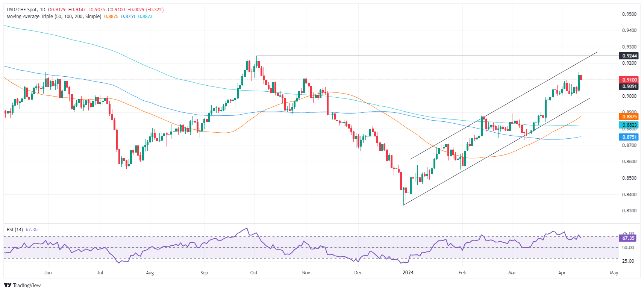Select the orange 0.8875 price axis tag
The width and height of the screenshot is (644, 292).
(x=629, y=117)
